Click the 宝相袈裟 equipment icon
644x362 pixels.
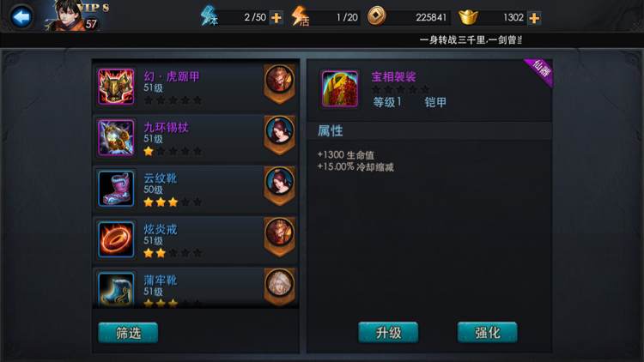click(x=340, y=88)
